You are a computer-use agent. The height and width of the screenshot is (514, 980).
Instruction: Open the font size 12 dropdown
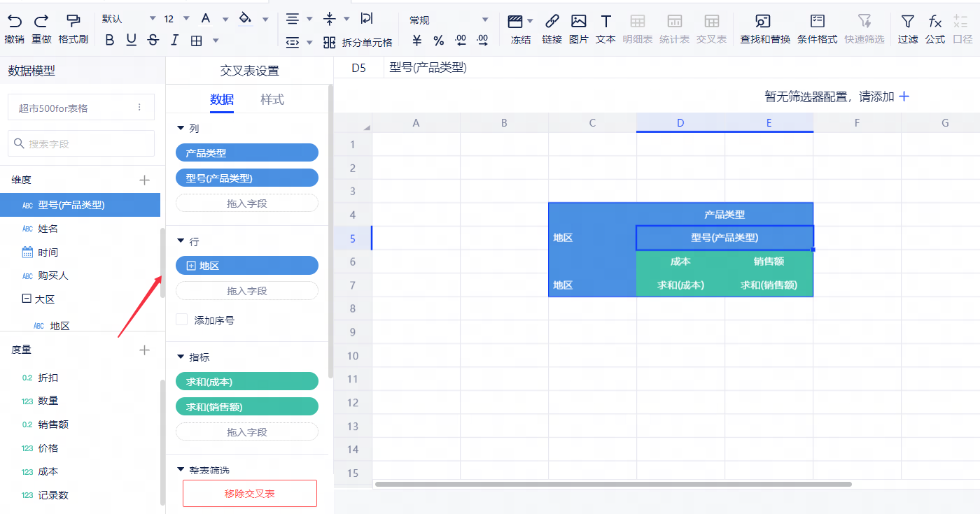pos(176,19)
